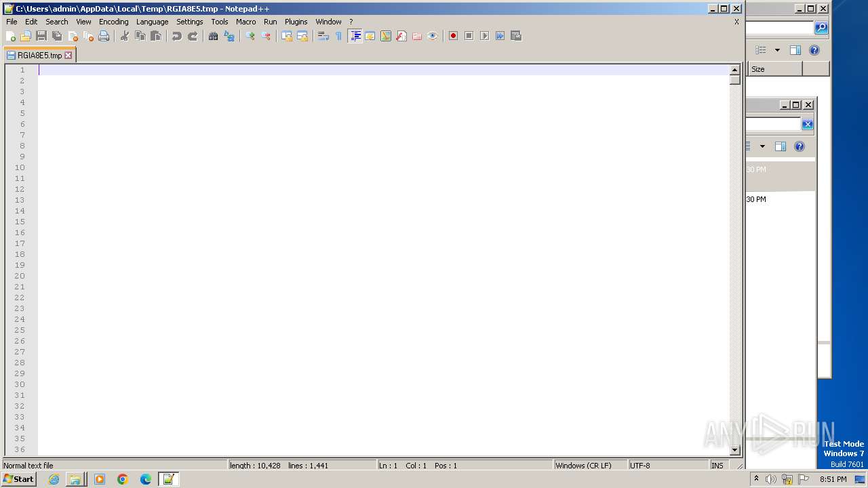
Task: Run macro multiple times icon
Action: point(500,36)
